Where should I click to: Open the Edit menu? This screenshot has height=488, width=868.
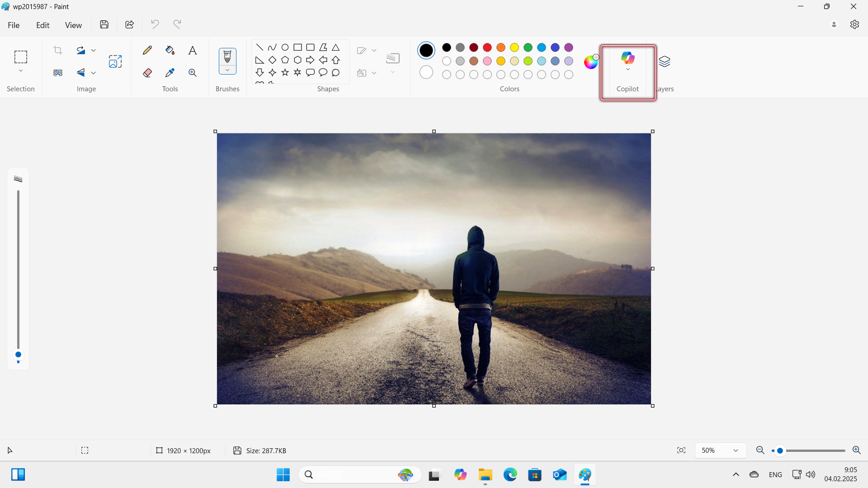(x=42, y=25)
